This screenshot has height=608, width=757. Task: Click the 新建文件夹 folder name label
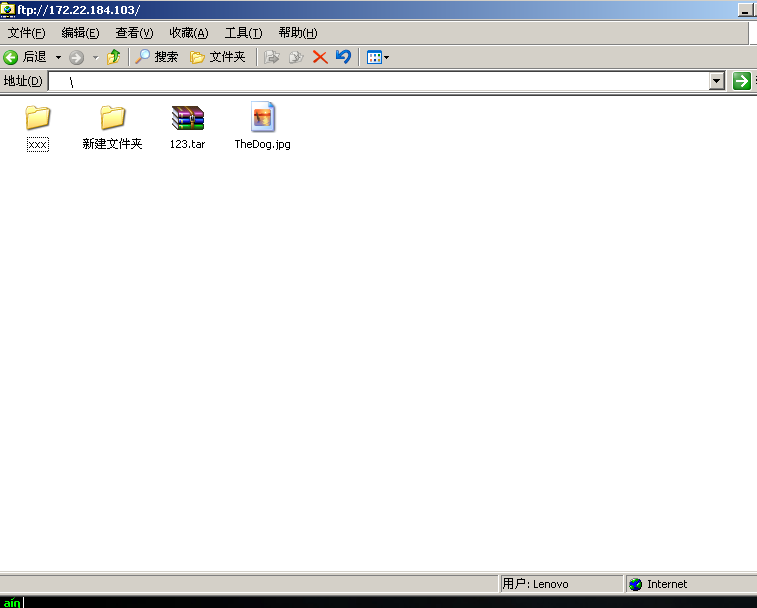112,144
